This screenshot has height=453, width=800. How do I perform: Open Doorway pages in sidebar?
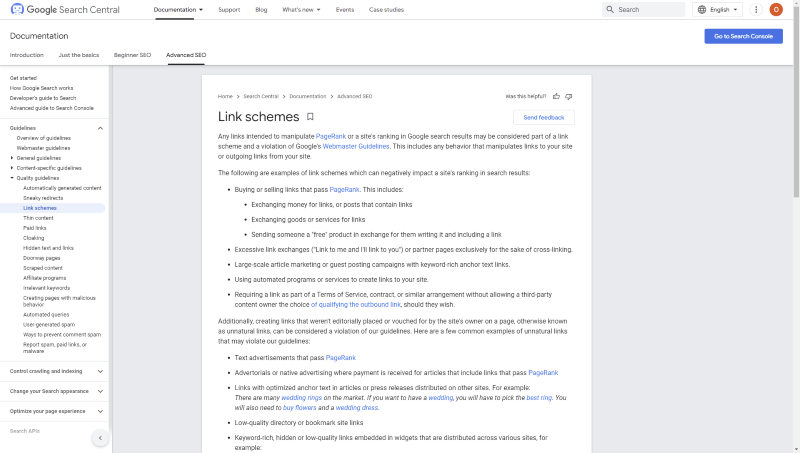(41, 258)
